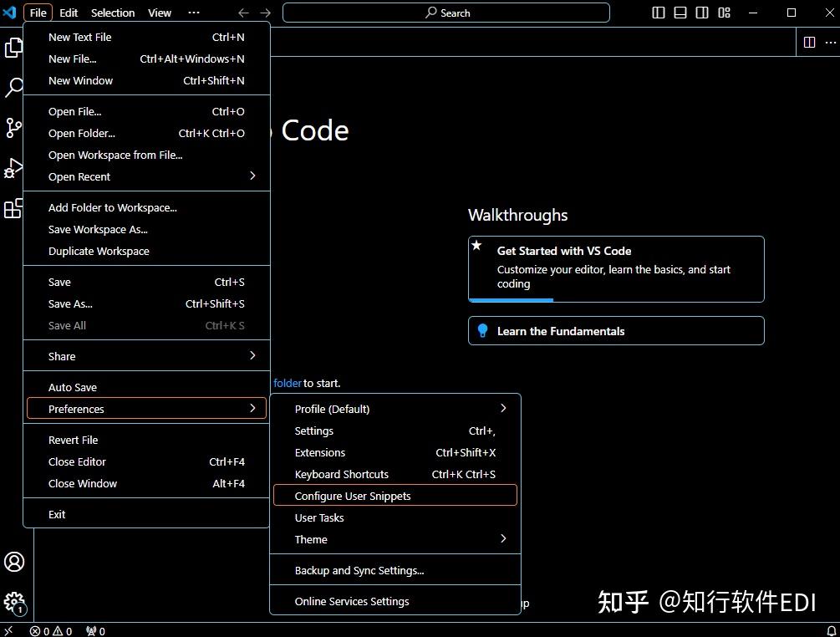Open the Extensions view in activity bar

pos(13,208)
